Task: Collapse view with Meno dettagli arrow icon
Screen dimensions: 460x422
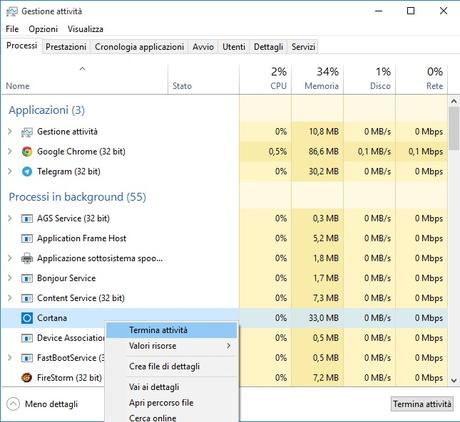Action: [13, 404]
